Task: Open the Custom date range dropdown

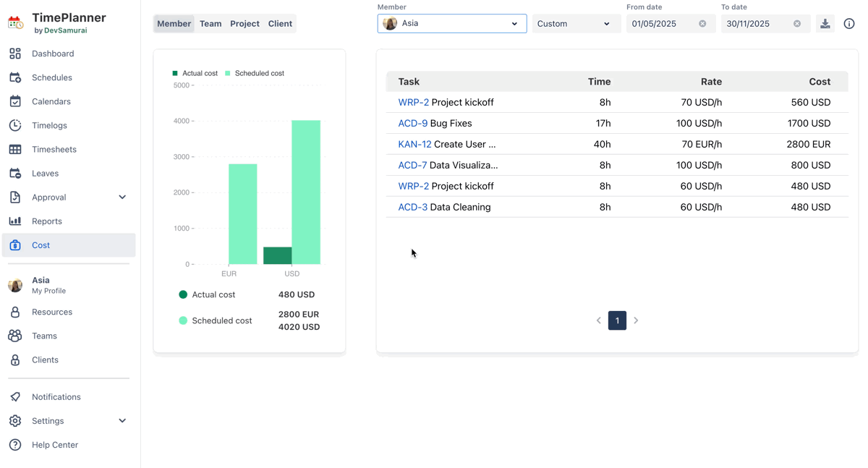Action: coord(574,24)
